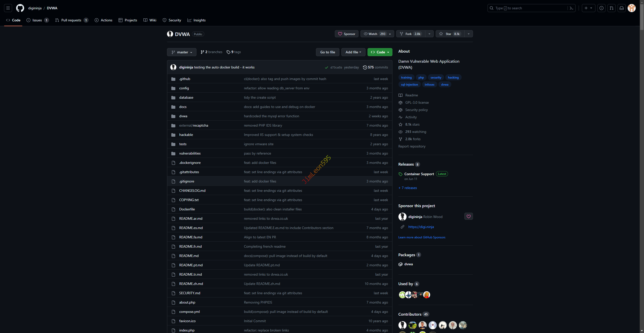
Task: Open the user avatar menu
Action: point(632,8)
